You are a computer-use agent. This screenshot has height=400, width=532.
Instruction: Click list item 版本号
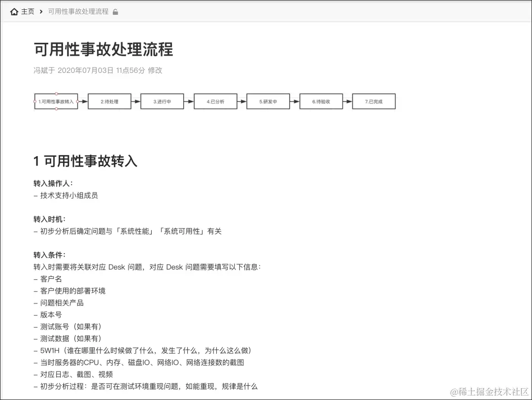tap(48, 315)
